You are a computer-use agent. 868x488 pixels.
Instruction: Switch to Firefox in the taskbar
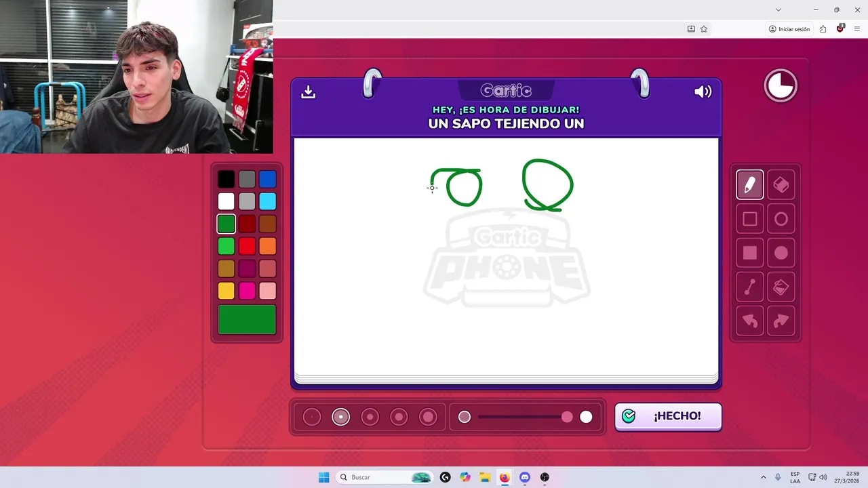505,477
